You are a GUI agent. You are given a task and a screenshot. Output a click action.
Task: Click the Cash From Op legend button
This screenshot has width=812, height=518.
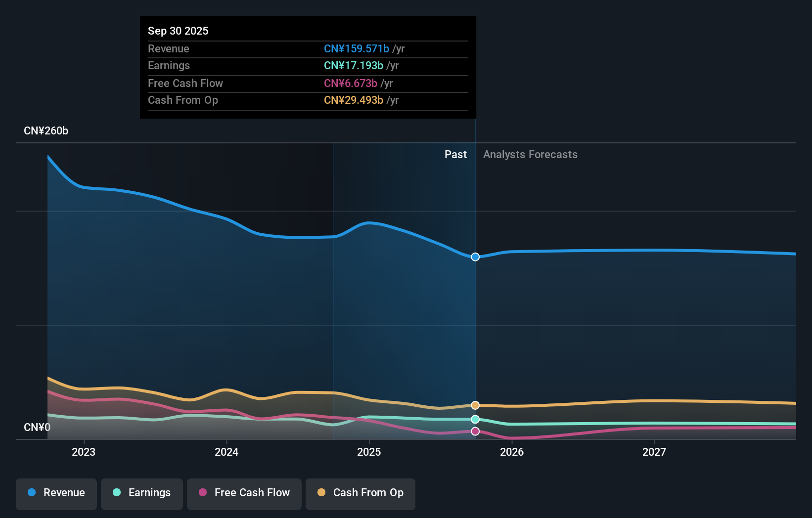click(361, 493)
